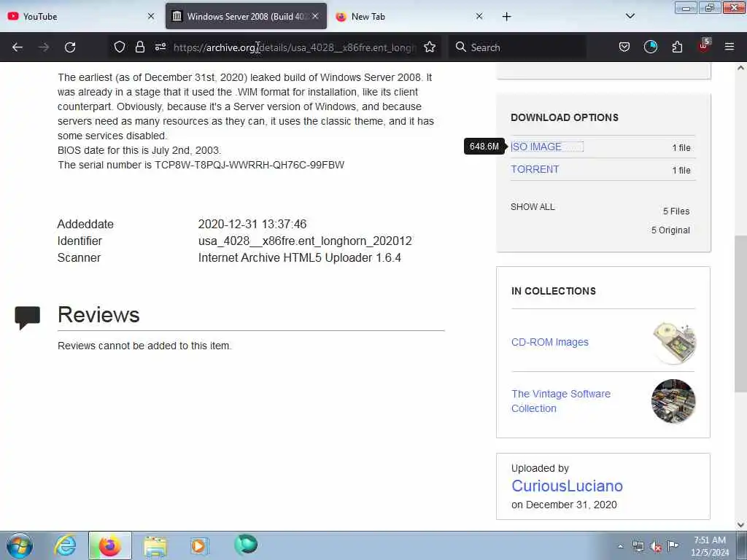747x560 pixels.
Task: Click the 5 Files count
Action: tap(676, 211)
